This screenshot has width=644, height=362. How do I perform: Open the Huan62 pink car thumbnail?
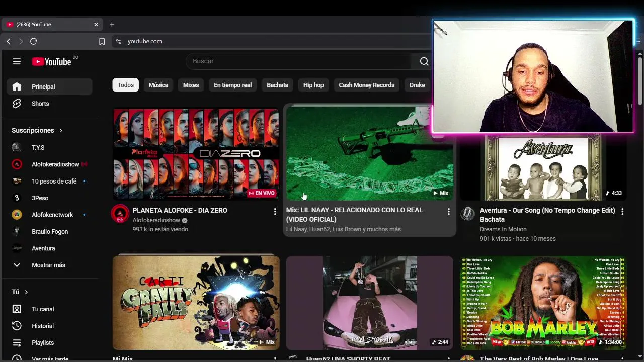[x=369, y=302]
